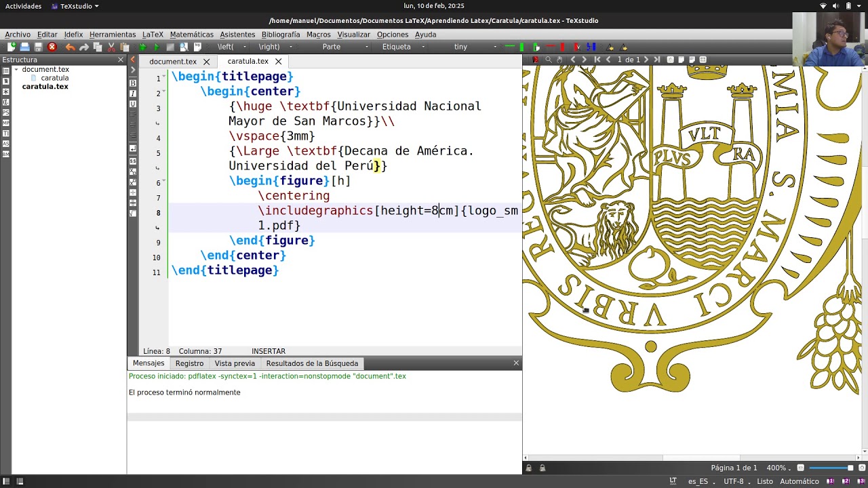Viewport: 868px width, 488px height.
Task: Undo the last edit using the toolbar arrow
Action: pos(70,47)
